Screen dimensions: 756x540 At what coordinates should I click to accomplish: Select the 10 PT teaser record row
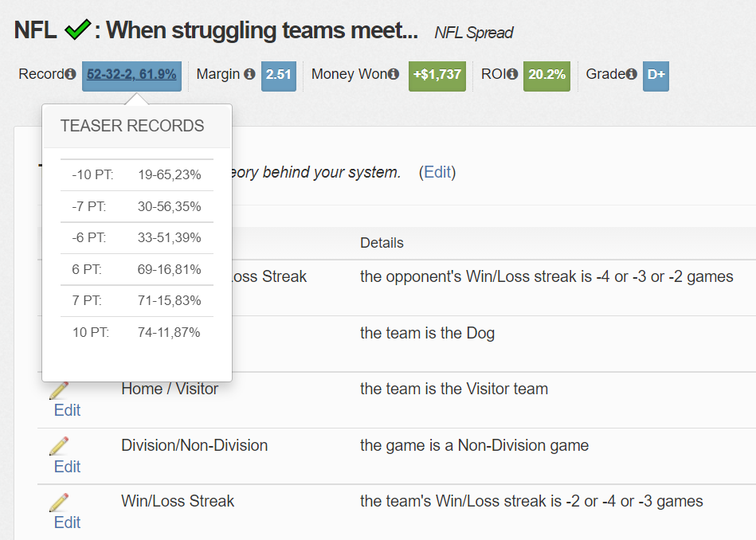pyautogui.click(x=137, y=332)
